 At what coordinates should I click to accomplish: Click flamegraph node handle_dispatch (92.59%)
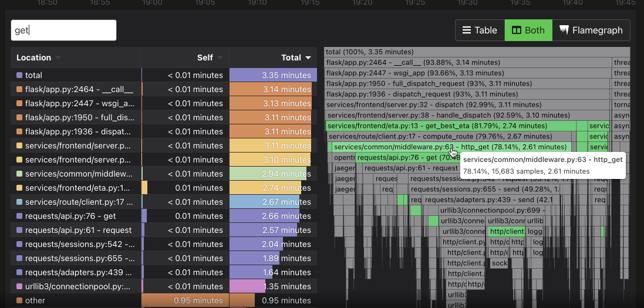[468, 116]
